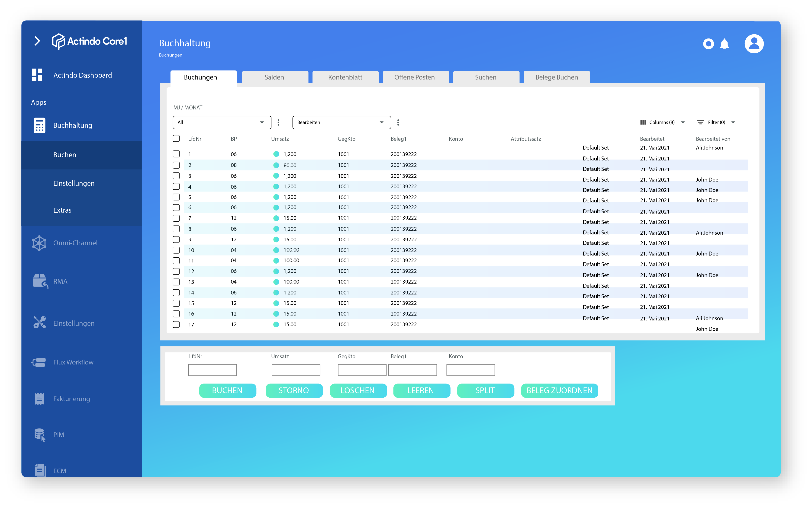The image size is (812, 508).
Task: Open the Bearbeiten dropdown
Action: (342, 122)
